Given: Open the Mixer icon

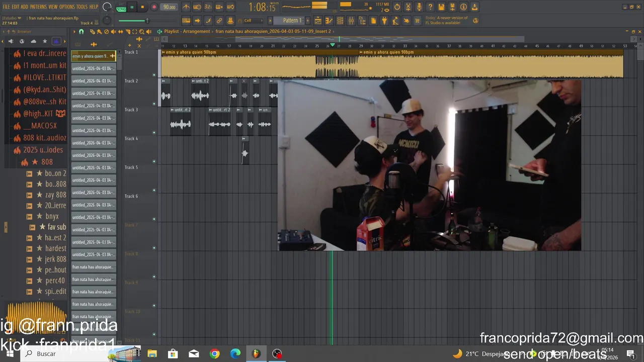Looking at the screenshot, I should tap(351, 21).
